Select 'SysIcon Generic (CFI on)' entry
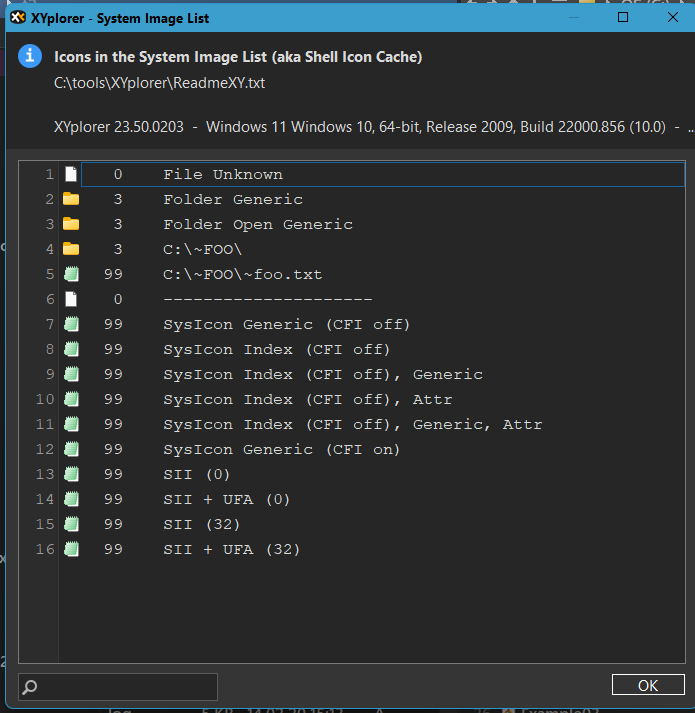Image resolution: width=695 pixels, height=713 pixels. [383, 449]
